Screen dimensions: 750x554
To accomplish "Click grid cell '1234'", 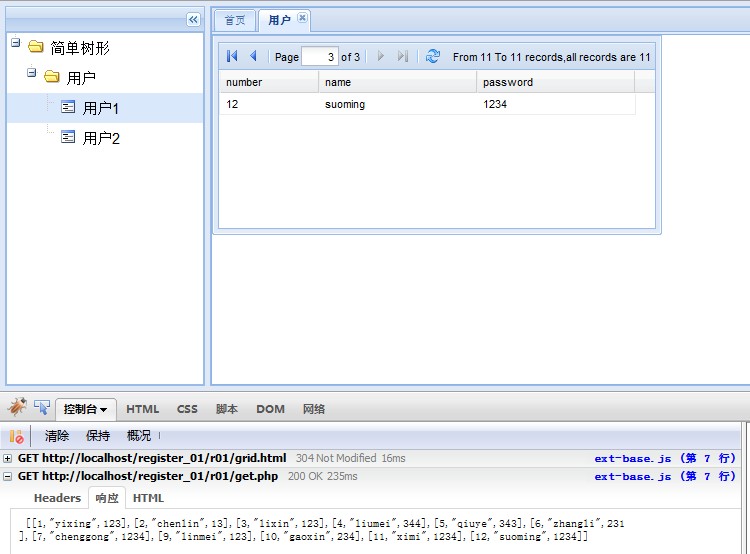I will pyautogui.click(x=495, y=104).
